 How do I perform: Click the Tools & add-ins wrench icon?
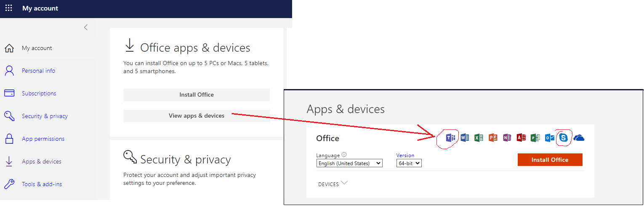tap(9, 184)
